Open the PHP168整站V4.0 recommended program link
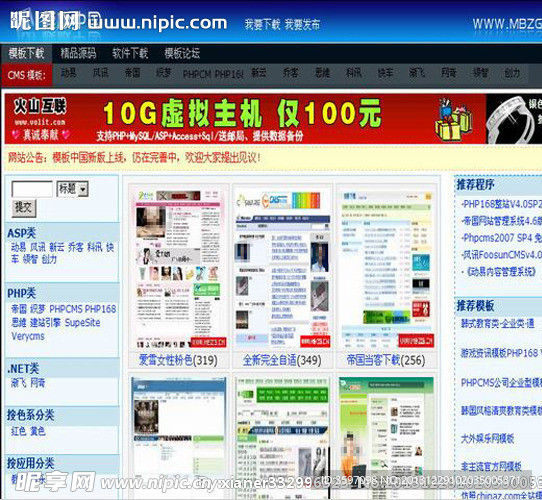This screenshot has width=542, height=500. tap(502, 204)
